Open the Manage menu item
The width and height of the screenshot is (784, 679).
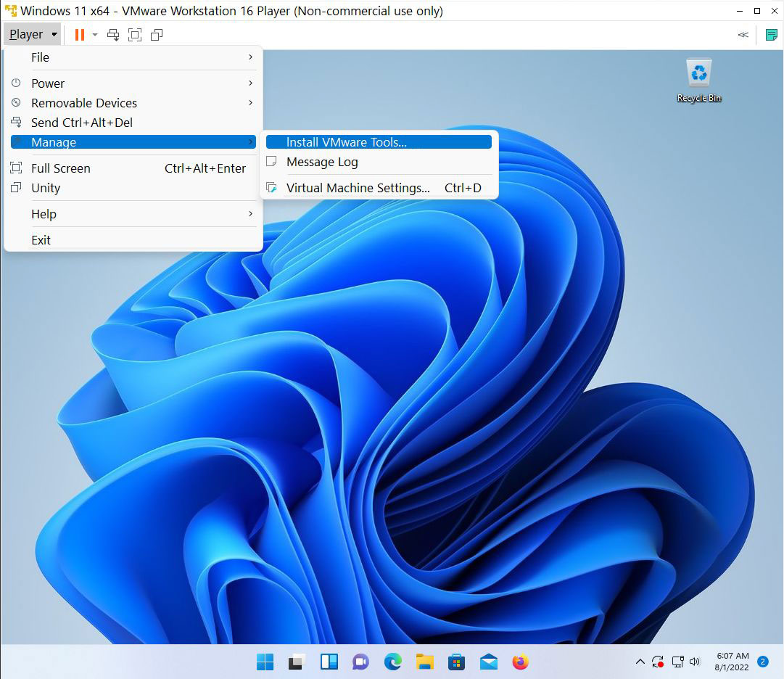coord(54,142)
